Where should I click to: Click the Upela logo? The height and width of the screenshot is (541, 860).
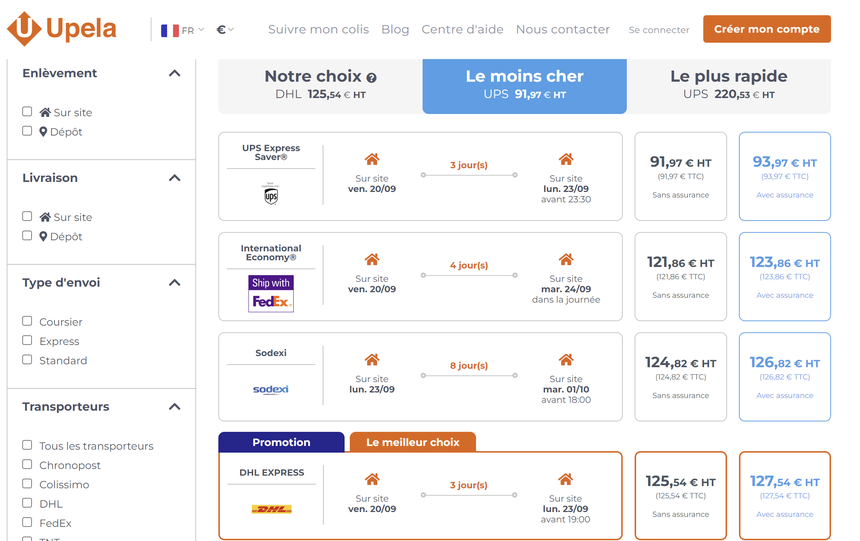pos(61,29)
